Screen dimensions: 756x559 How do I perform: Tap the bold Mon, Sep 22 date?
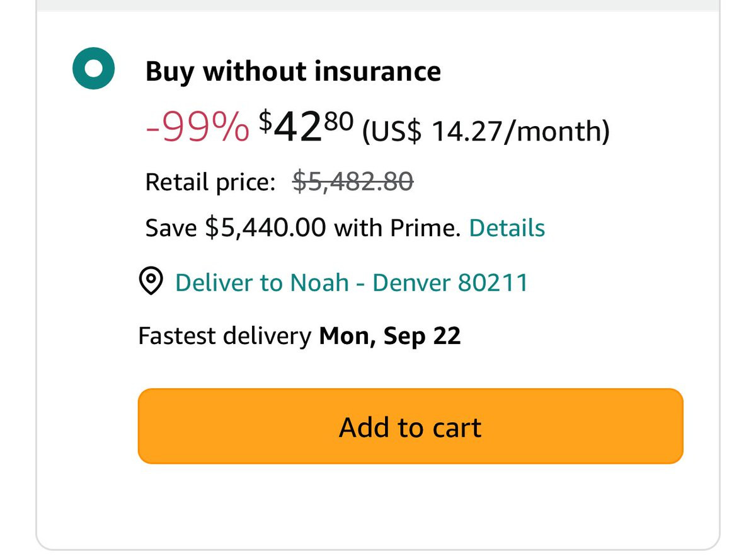coord(390,336)
